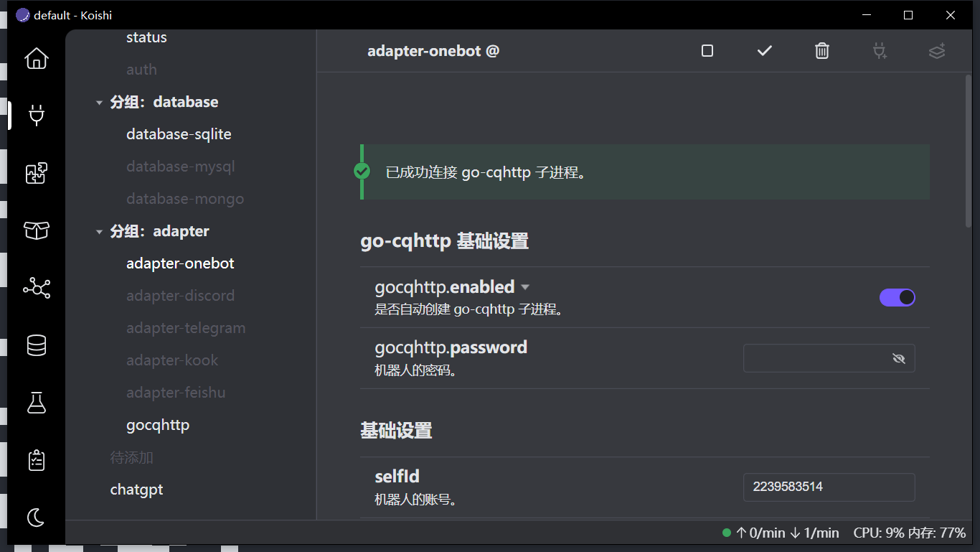Viewport: 980px width, 552px height.
Task: Show the hidden password with the eye toggle
Action: pos(899,357)
